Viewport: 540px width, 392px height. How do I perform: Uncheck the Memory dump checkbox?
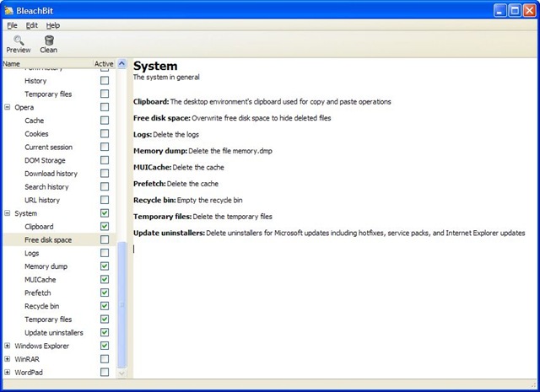tap(105, 266)
